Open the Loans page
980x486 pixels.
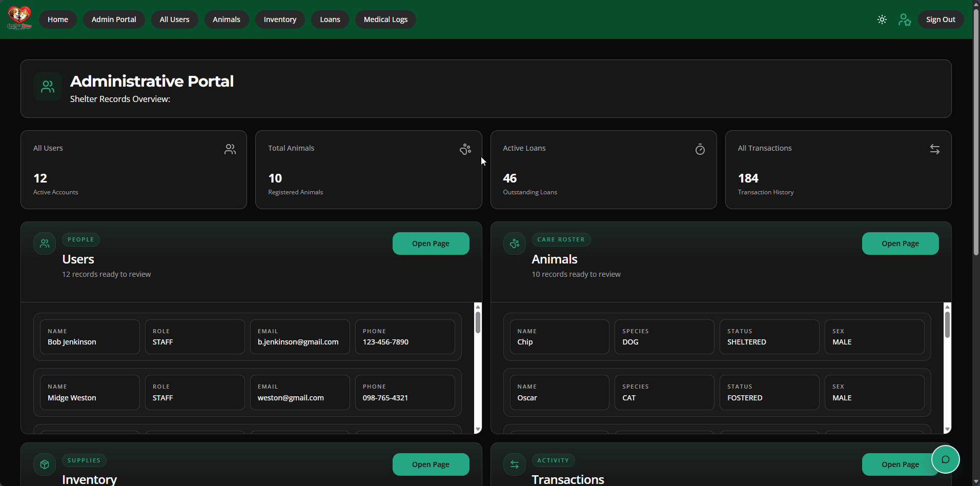330,19
